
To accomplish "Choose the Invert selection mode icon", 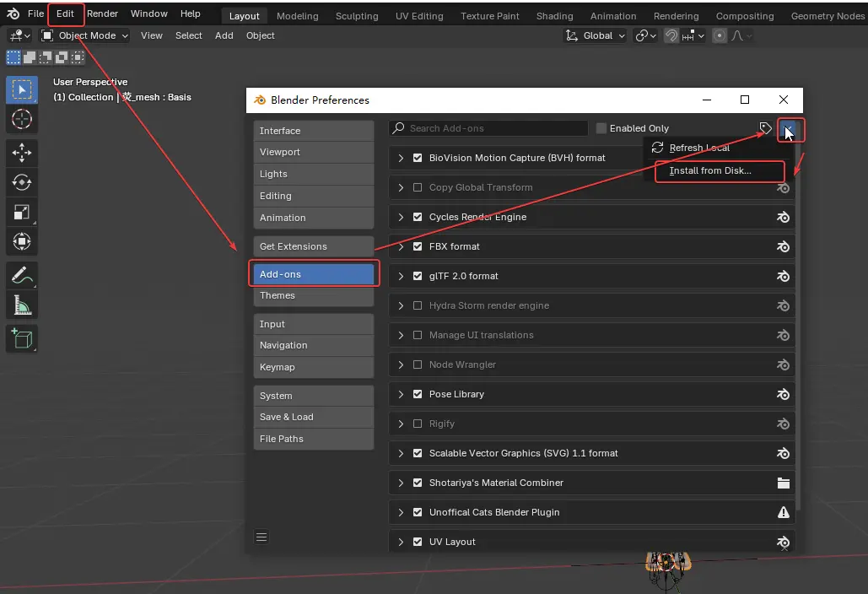I will pyautogui.click(x=62, y=57).
